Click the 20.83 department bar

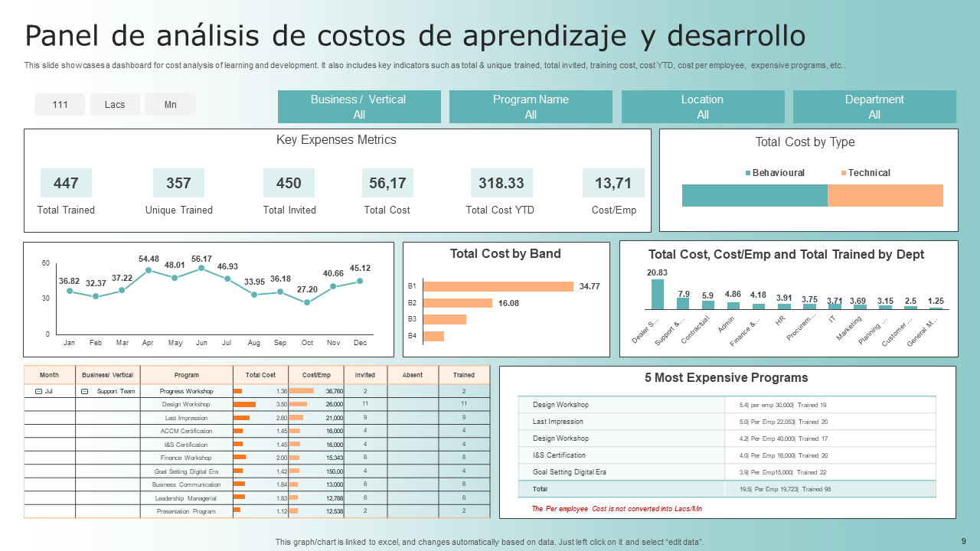[x=657, y=294]
